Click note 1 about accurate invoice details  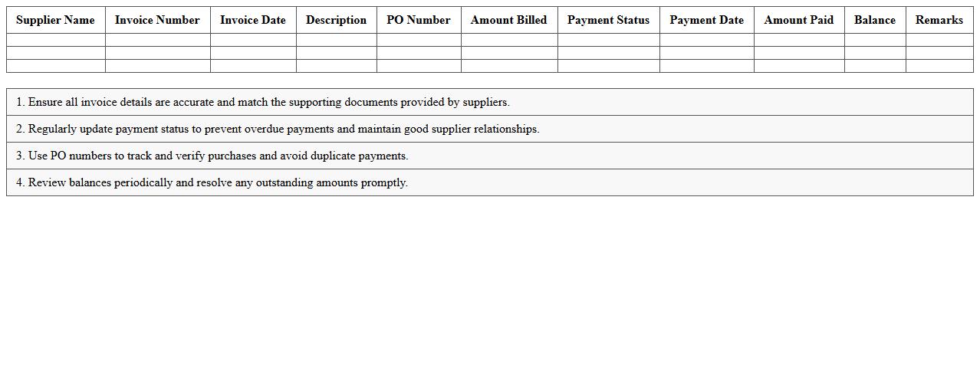coord(263,102)
